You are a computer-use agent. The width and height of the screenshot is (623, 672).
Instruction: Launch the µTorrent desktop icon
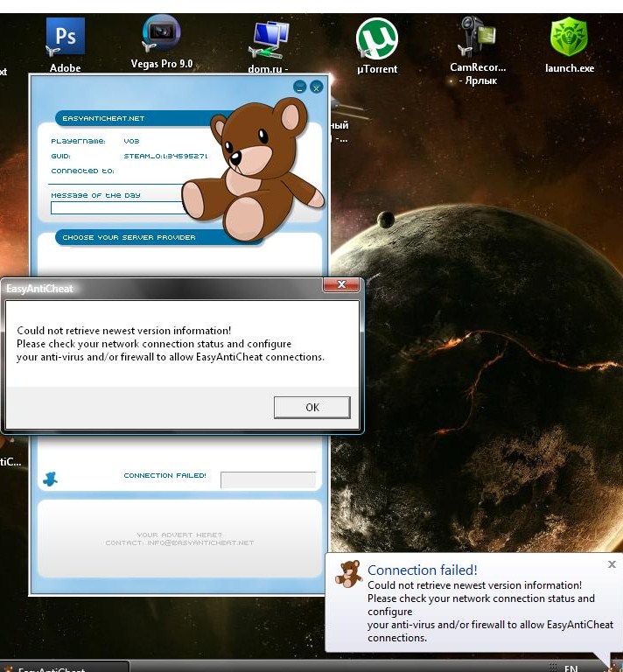(377, 44)
